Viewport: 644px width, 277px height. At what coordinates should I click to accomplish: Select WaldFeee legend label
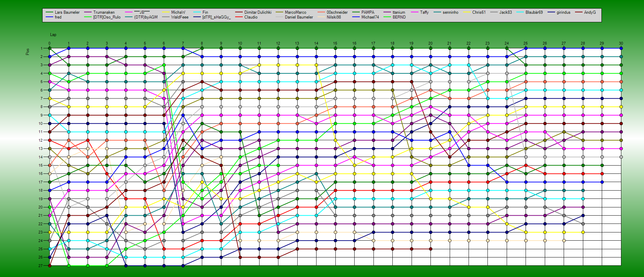tap(180, 17)
